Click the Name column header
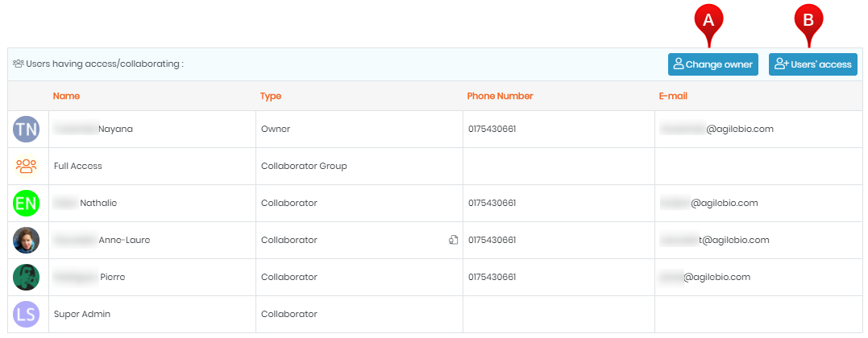 tap(66, 96)
